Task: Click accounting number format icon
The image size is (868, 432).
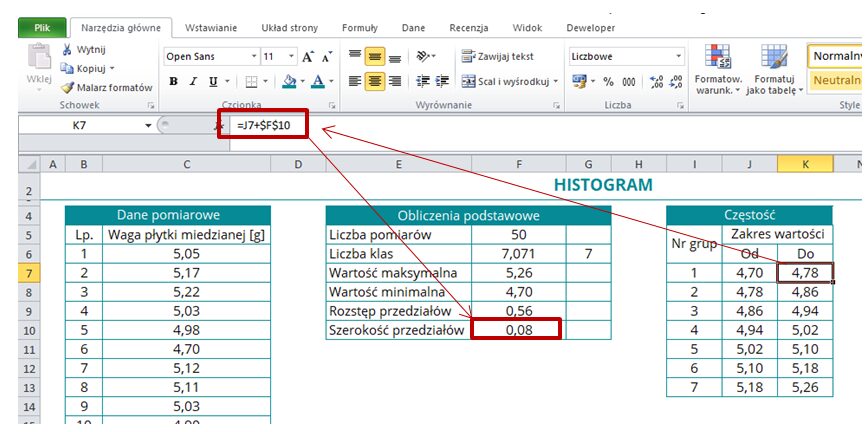Action: (578, 81)
